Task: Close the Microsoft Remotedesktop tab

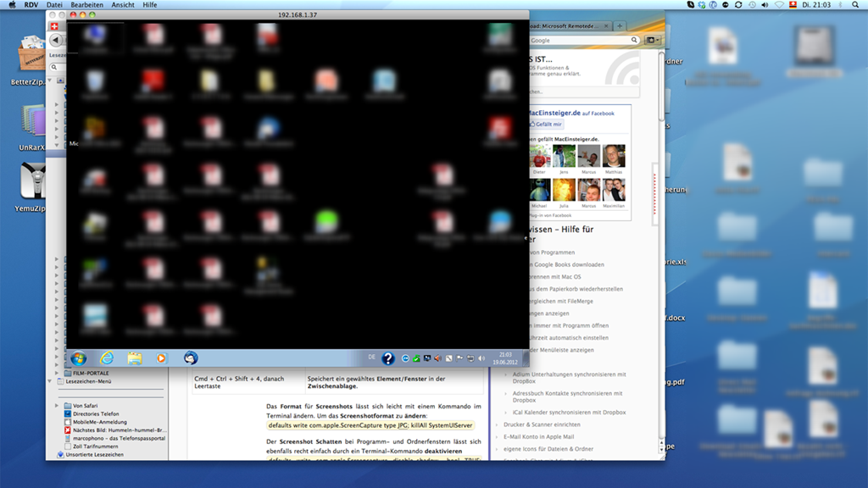Action: point(606,26)
